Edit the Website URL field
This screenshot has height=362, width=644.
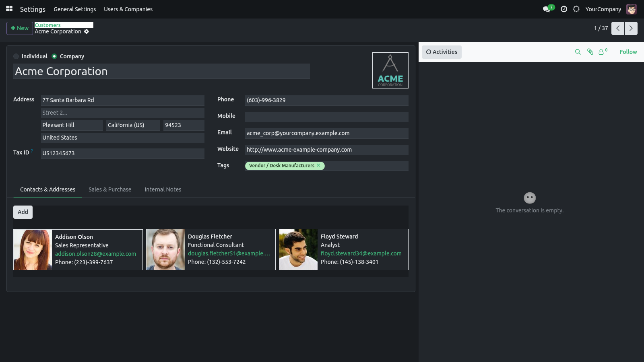coord(327,150)
